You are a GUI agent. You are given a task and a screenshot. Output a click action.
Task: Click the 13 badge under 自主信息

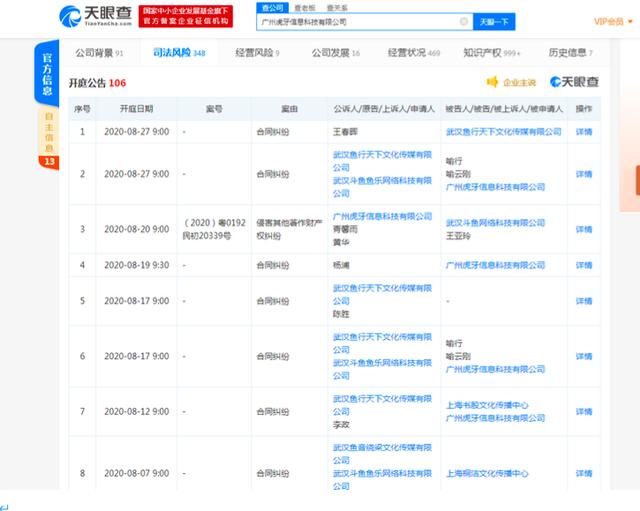(49, 162)
